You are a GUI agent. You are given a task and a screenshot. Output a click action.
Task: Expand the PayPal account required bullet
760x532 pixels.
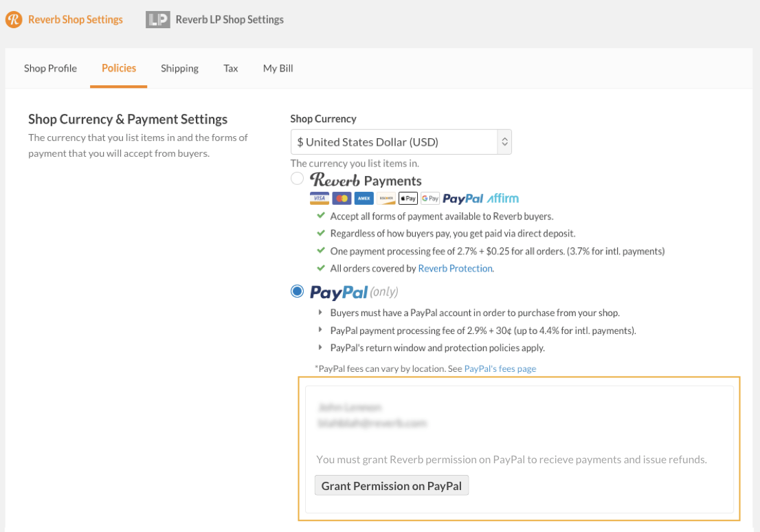point(320,313)
